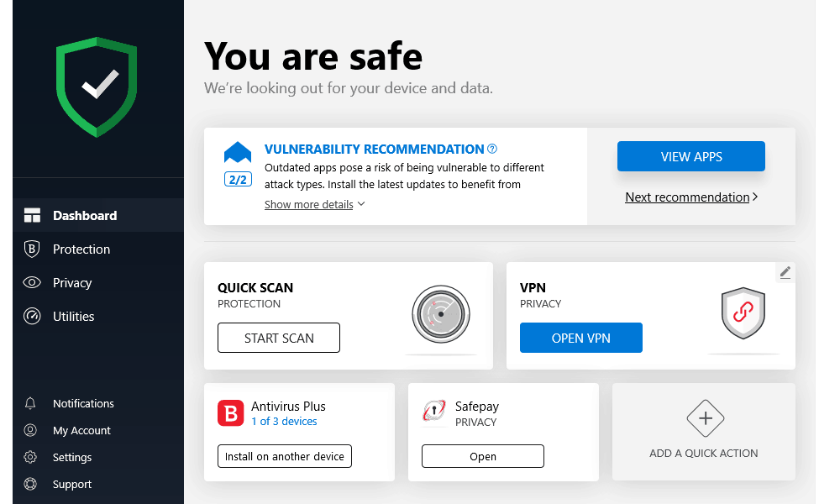Click Install on another device
The width and height of the screenshot is (840, 504).
pyautogui.click(x=285, y=456)
